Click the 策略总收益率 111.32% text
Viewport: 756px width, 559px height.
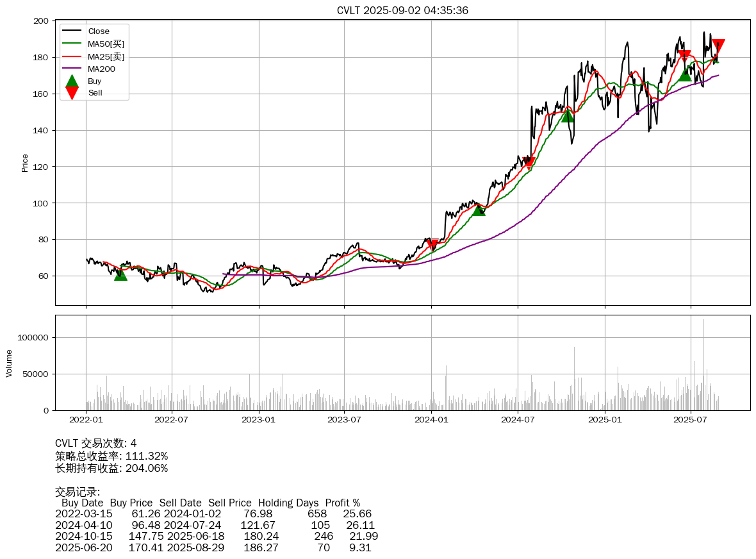pos(111,456)
